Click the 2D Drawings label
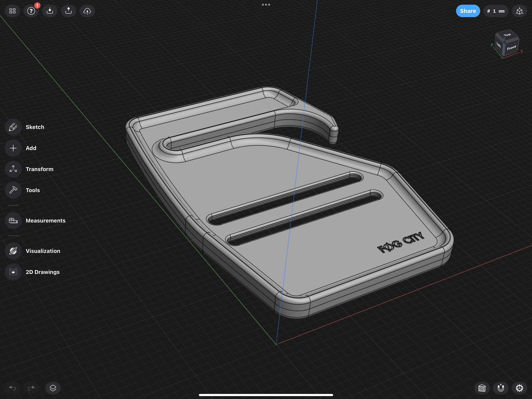Viewport: 532px width, 399px height. click(43, 272)
